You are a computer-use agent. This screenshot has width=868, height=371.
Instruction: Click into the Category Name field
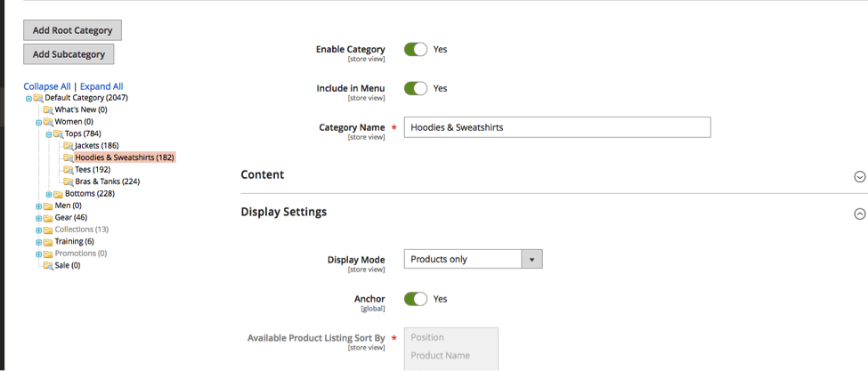click(557, 128)
